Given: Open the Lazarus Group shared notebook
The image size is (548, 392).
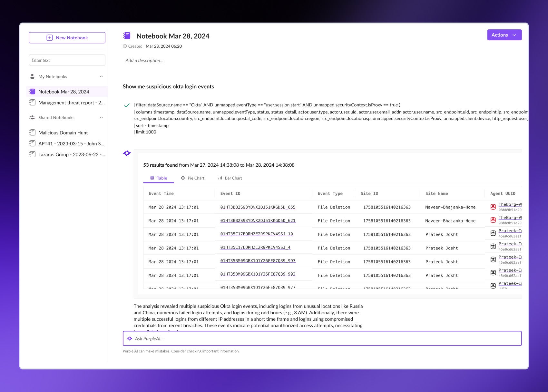Looking at the screenshot, I should click(x=71, y=154).
